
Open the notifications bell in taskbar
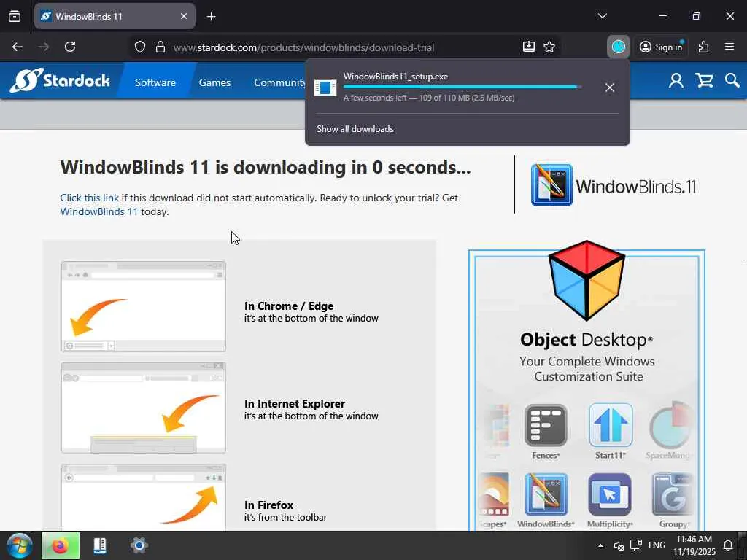(728, 545)
